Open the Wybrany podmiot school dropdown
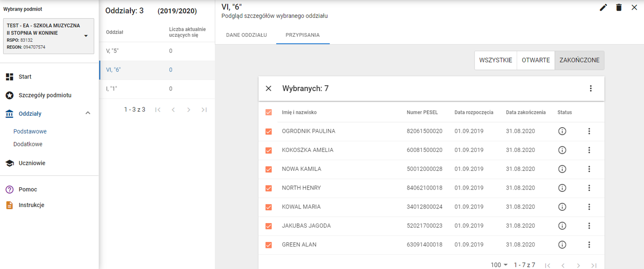This screenshot has height=269, width=644. pyautogui.click(x=85, y=36)
